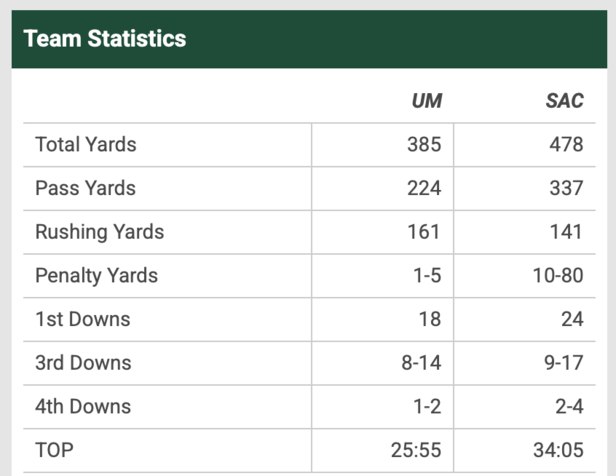
Task: Click UM's 1st Downs value 18
Action: pos(430,319)
